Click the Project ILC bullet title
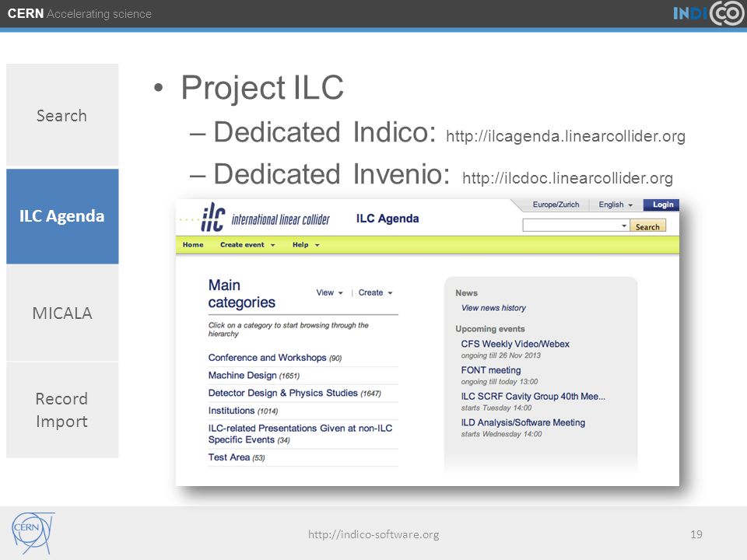 (262, 88)
